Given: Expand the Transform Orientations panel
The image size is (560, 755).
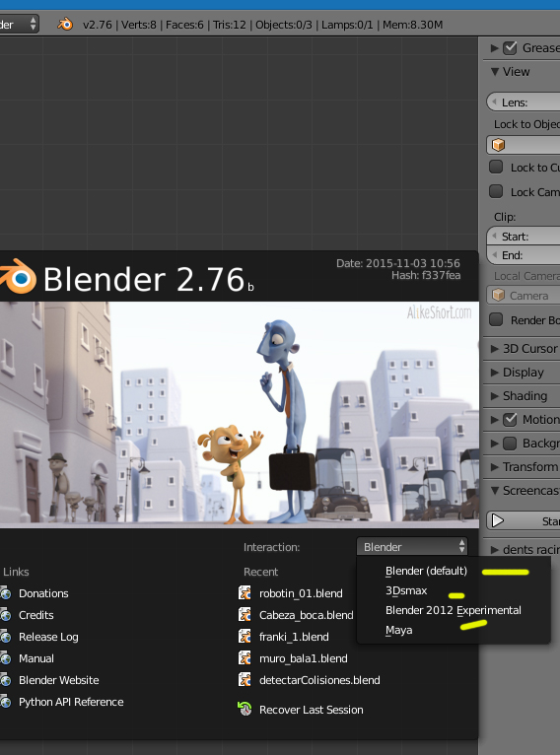Looking at the screenshot, I should (495, 466).
